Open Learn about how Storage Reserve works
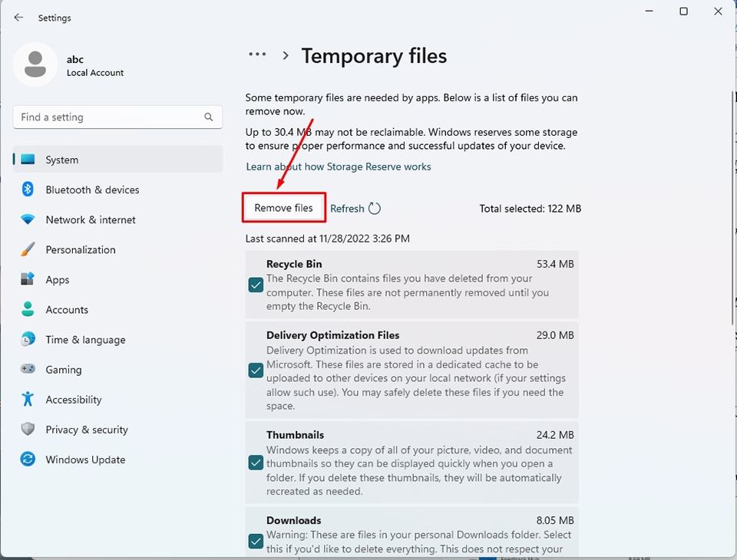The image size is (737, 560). [x=339, y=166]
